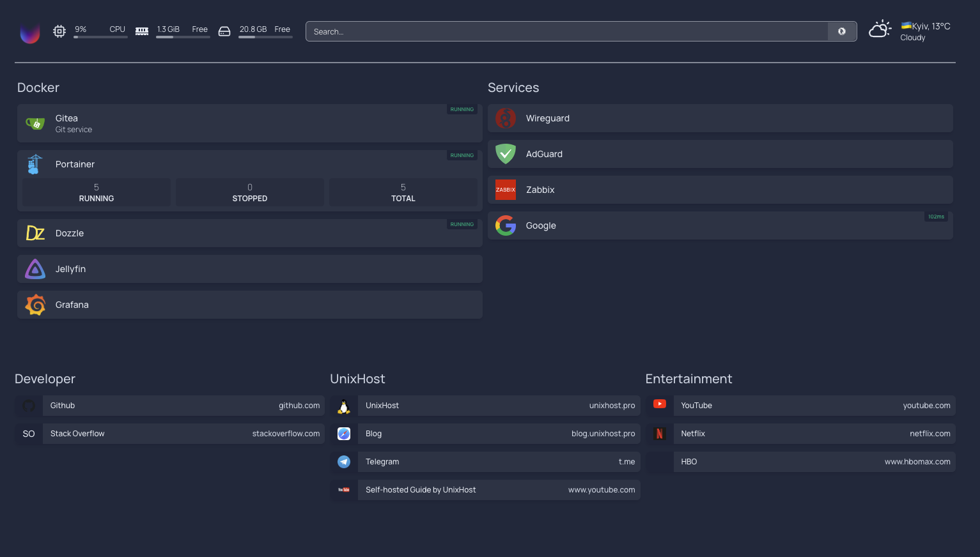Open the UnixHost Blog link
980x557 pixels.
pyautogui.click(x=499, y=434)
